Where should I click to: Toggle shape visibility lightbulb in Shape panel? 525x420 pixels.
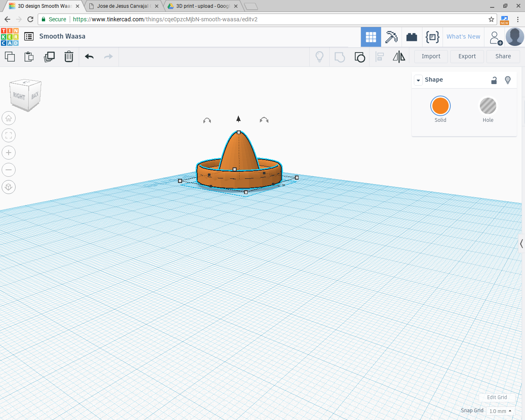tap(508, 80)
